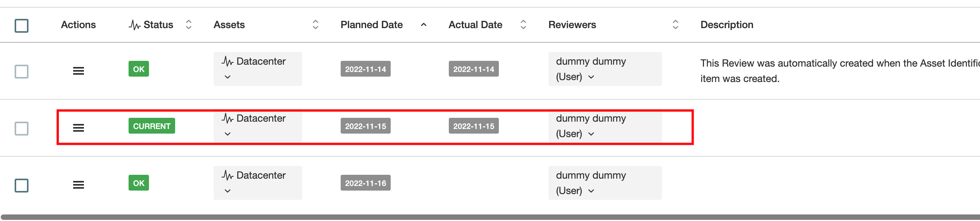Image resolution: width=980 pixels, height=221 pixels.
Task: Sort table by Status column arrows
Action: [x=189, y=25]
